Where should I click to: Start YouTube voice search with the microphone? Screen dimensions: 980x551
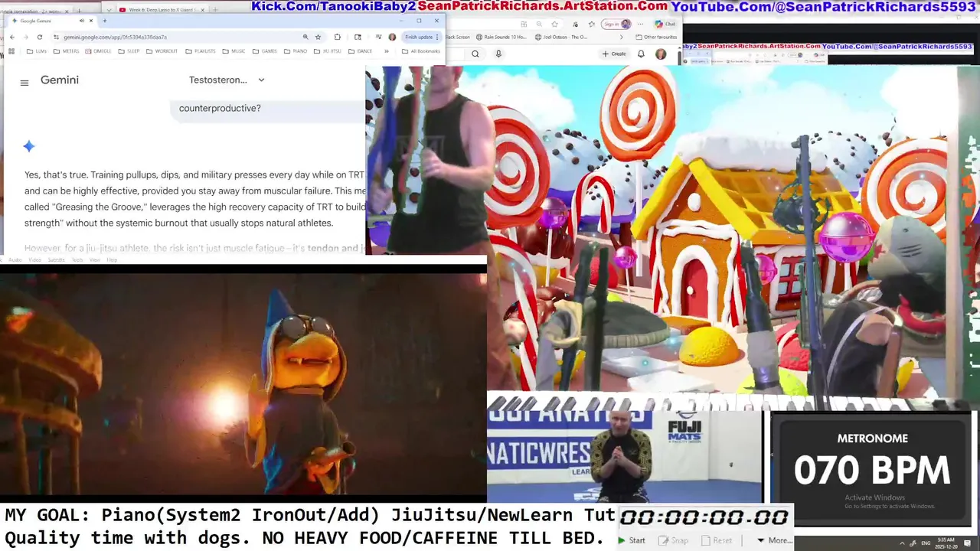498,54
